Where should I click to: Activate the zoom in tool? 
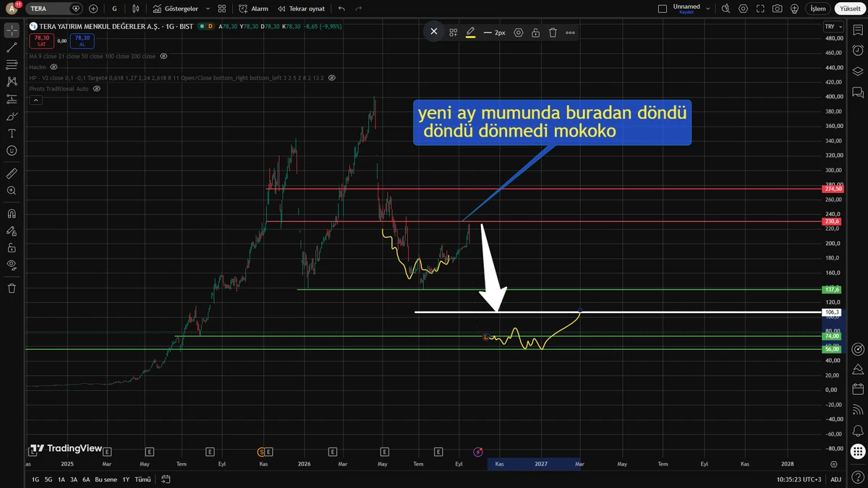pos(12,191)
